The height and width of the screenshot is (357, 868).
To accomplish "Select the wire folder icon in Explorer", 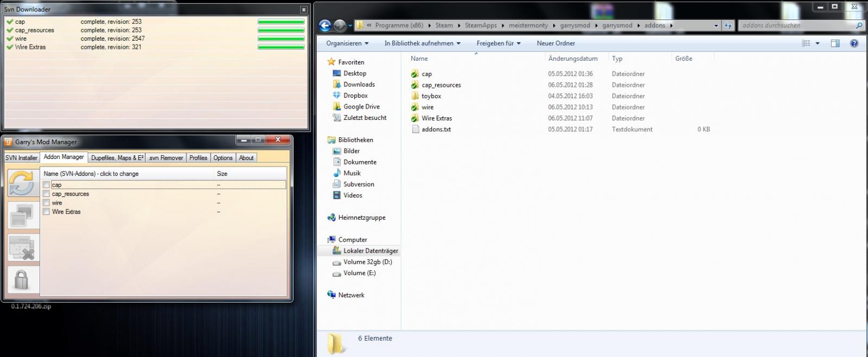I will point(415,107).
